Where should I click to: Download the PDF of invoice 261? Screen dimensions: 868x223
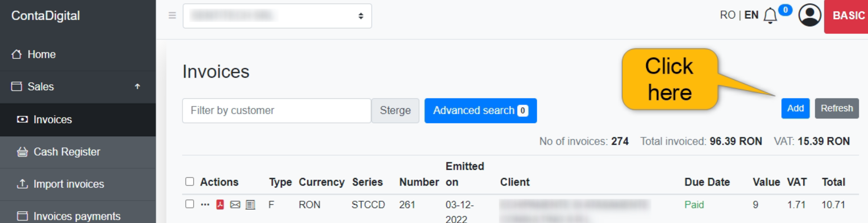[220, 205]
